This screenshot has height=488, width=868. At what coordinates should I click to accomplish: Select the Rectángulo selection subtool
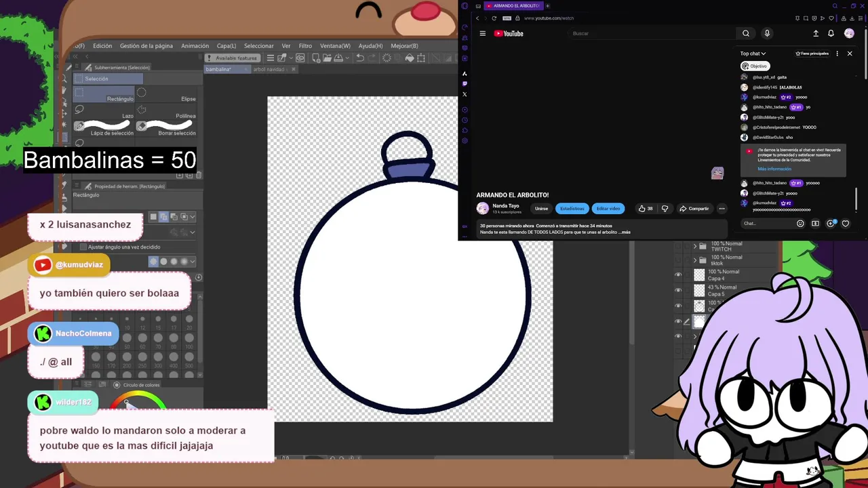104,94
